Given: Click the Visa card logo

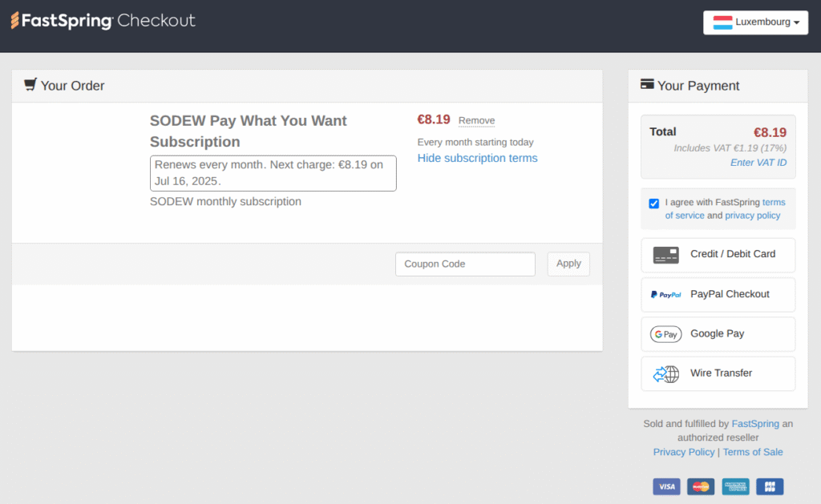Looking at the screenshot, I should pyautogui.click(x=666, y=486).
